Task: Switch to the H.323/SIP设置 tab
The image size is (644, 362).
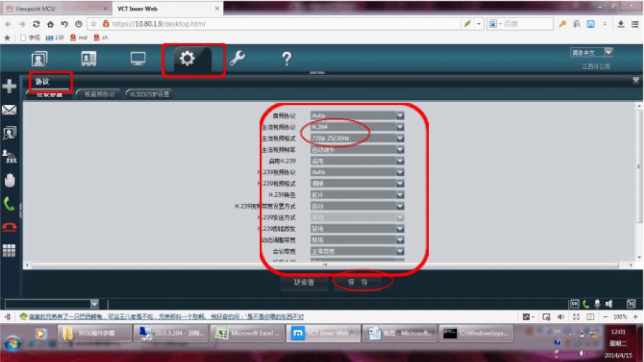Action: [x=149, y=94]
